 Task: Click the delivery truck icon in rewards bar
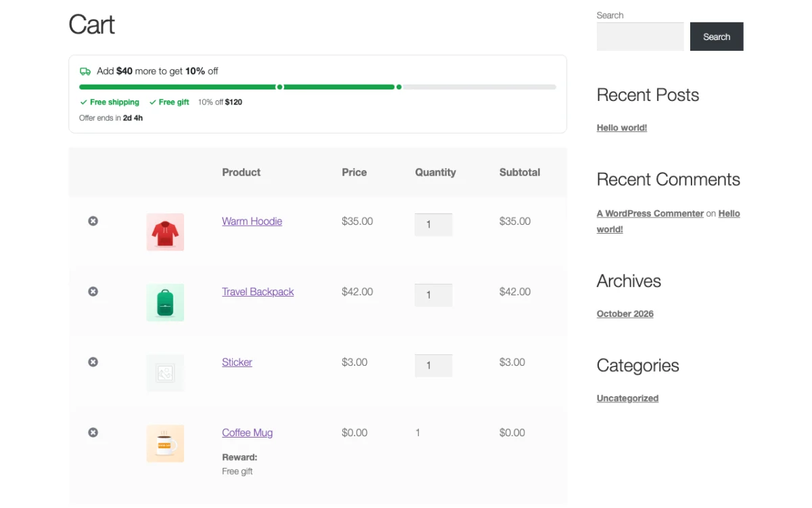(85, 71)
